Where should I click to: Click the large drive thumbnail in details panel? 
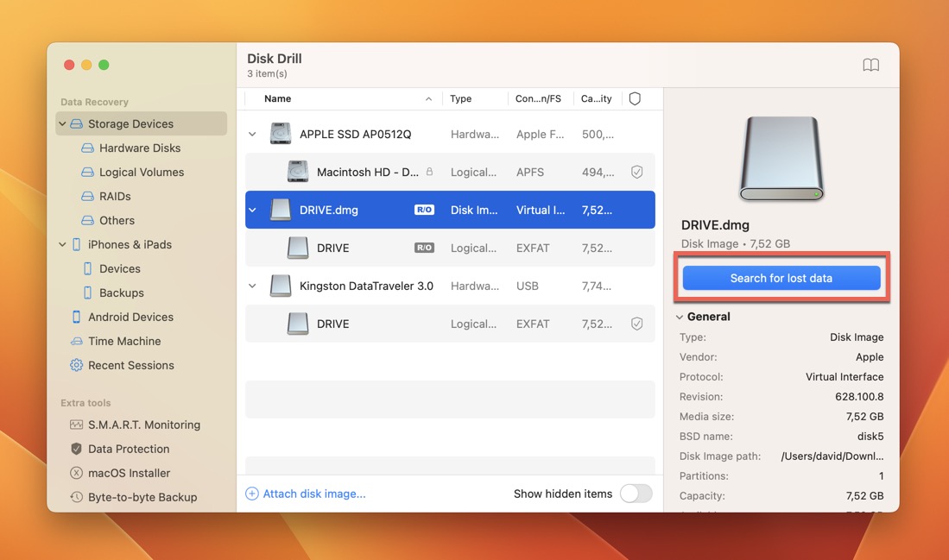coord(781,159)
